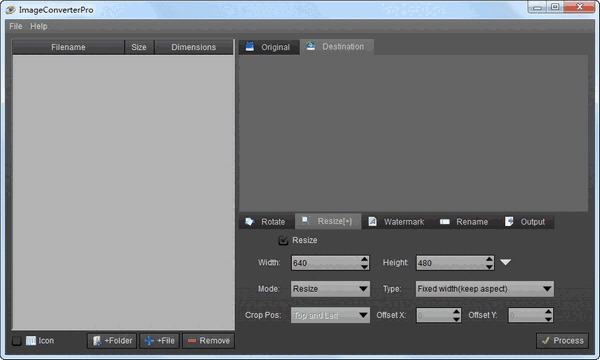
Task: Click the Remove button
Action: 209,340
